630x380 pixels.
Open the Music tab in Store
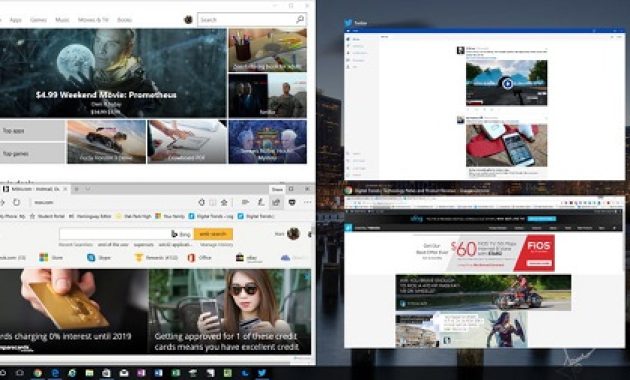tap(62, 20)
